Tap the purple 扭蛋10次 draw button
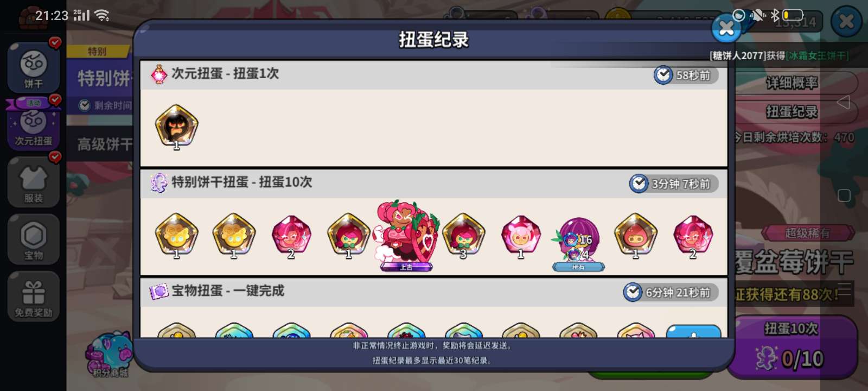Image resolution: width=868 pixels, height=391 pixels. click(x=793, y=346)
